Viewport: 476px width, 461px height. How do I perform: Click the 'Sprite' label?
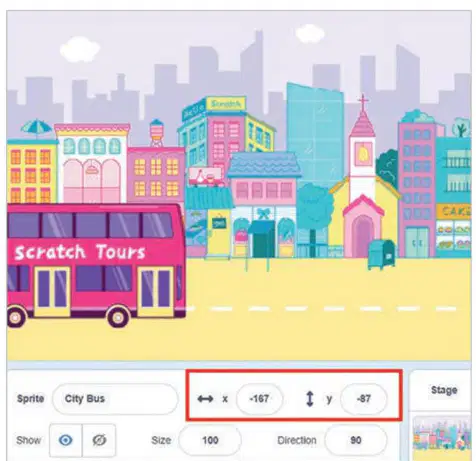tap(30, 399)
